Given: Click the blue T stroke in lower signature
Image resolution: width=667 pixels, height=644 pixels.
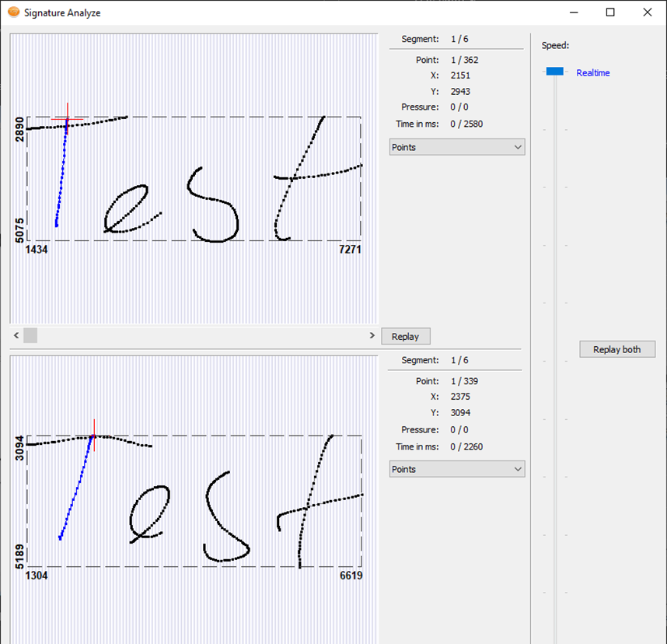Looking at the screenshot, I should tap(77, 488).
